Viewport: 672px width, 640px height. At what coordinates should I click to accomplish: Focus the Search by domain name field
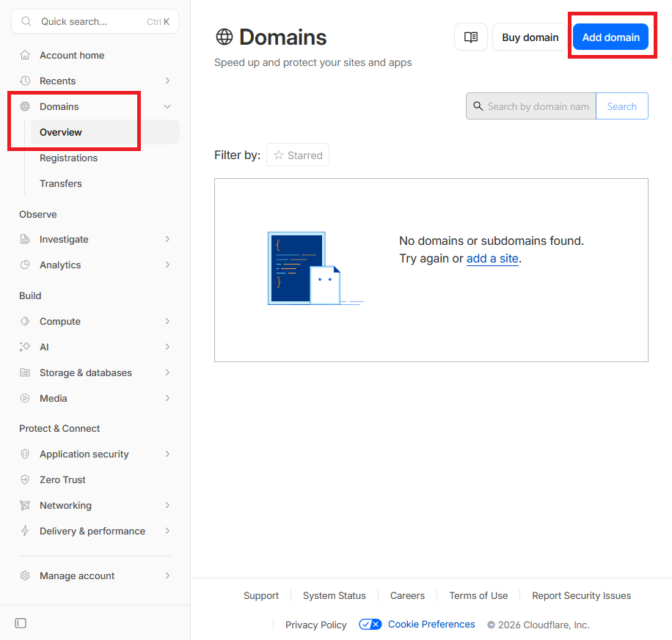(531, 106)
